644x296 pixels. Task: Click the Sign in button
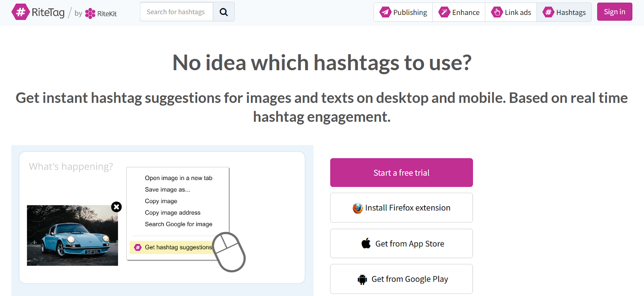[x=615, y=12]
